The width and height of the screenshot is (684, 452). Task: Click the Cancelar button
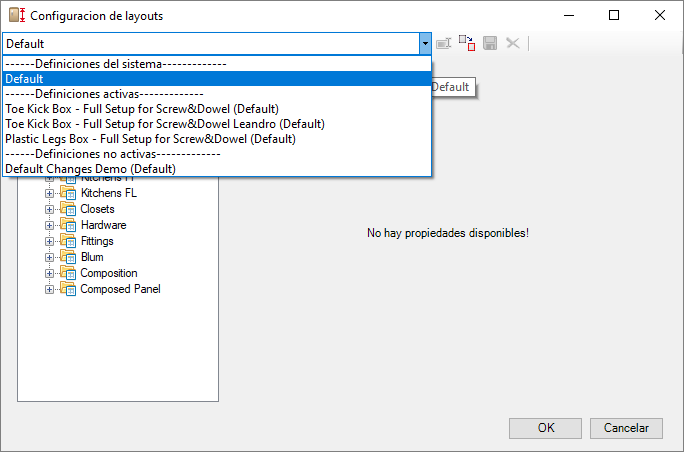tap(626, 428)
